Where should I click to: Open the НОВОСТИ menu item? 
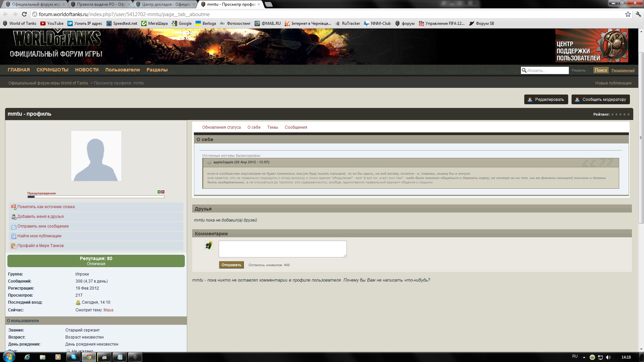tap(87, 70)
